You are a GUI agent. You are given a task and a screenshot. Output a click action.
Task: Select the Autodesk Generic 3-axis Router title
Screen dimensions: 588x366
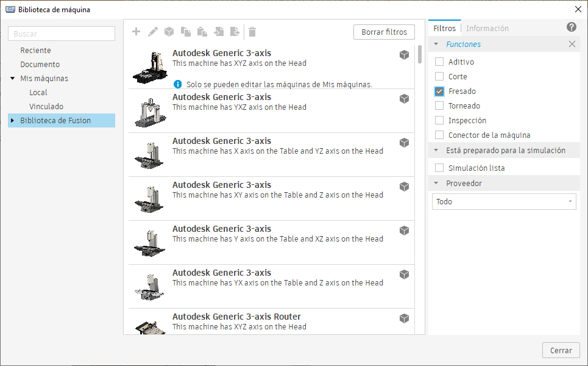(x=236, y=317)
